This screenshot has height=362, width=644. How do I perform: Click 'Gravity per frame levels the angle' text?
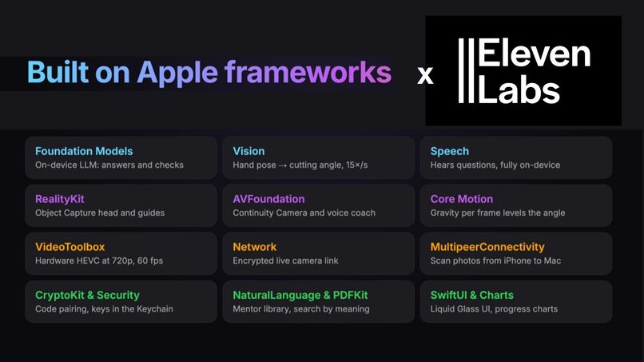tap(497, 213)
